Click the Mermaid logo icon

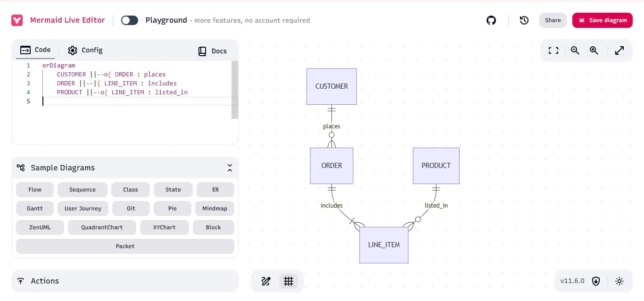pyautogui.click(x=17, y=20)
